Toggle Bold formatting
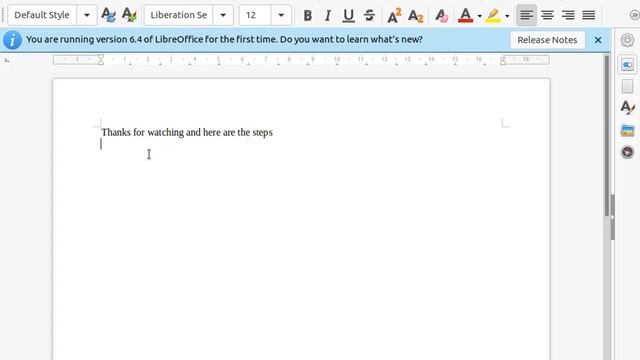 pos(308,16)
